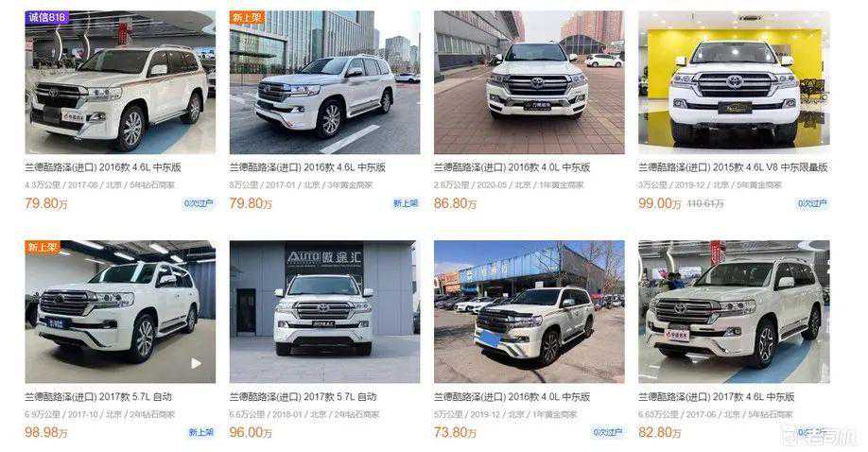Click the 0次过户 tag next to 99.00万

tap(812, 204)
